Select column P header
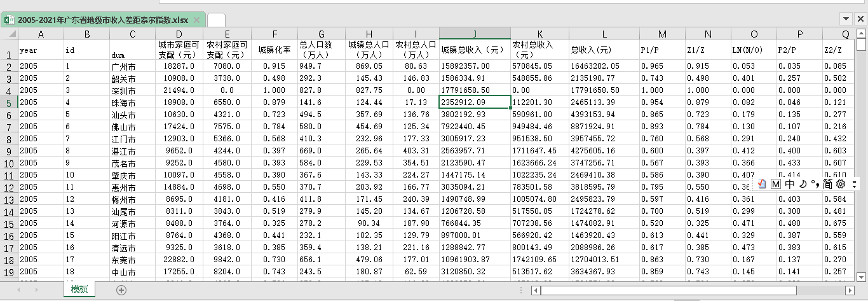 [799, 34]
